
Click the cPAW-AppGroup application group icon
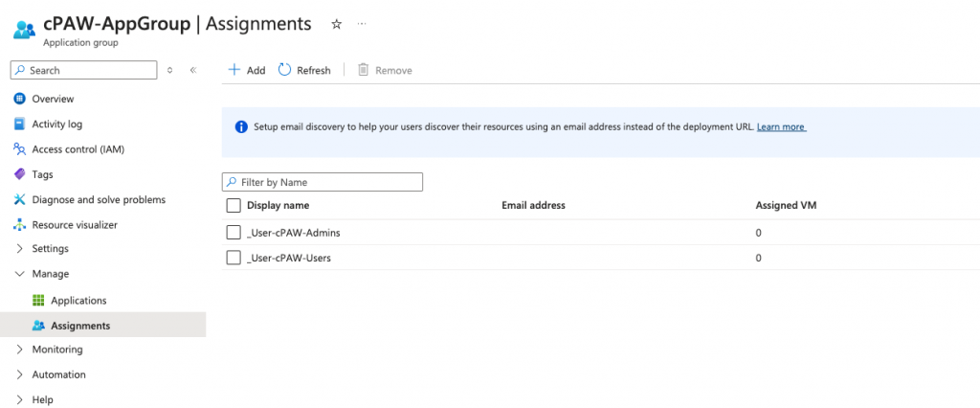click(24, 29)
